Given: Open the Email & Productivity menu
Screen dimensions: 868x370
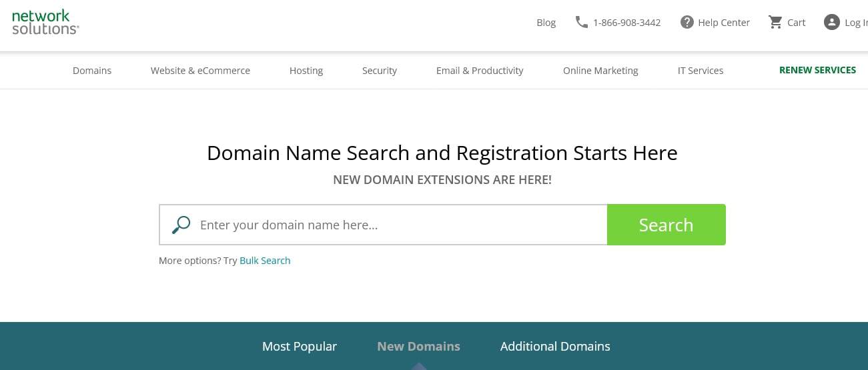Looking at the screenshot, I should [480, 70].
